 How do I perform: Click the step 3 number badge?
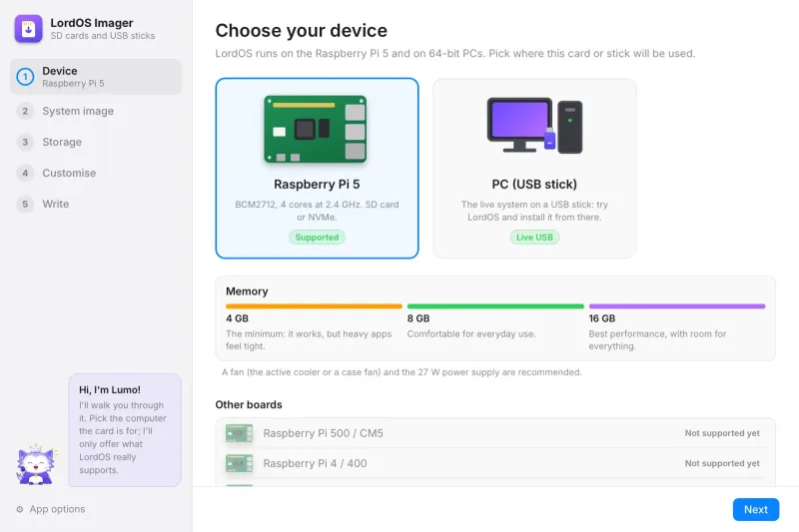(x=25, y=142)
